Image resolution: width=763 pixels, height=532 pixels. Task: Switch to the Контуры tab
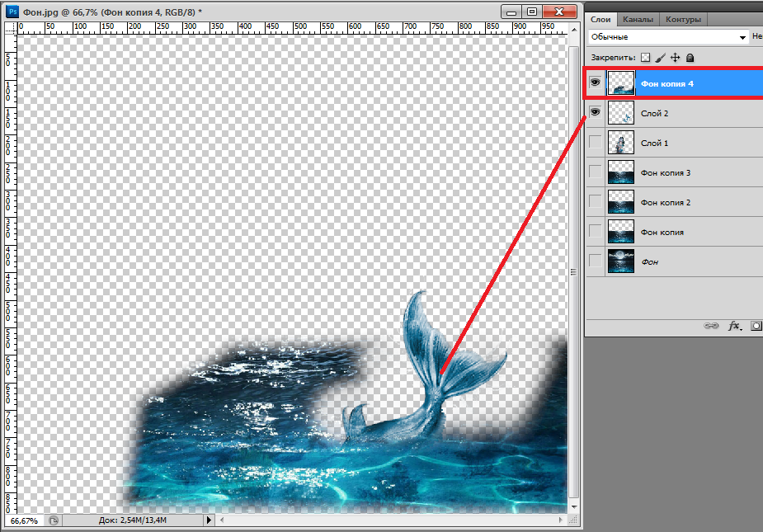[683, 19]
